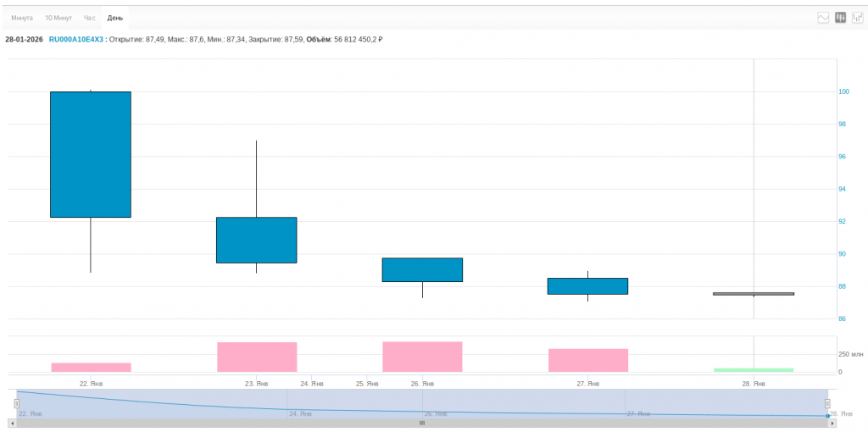Switch to the Час timeframe tab
Screen dimensions: 868x432
coord(89,18)
